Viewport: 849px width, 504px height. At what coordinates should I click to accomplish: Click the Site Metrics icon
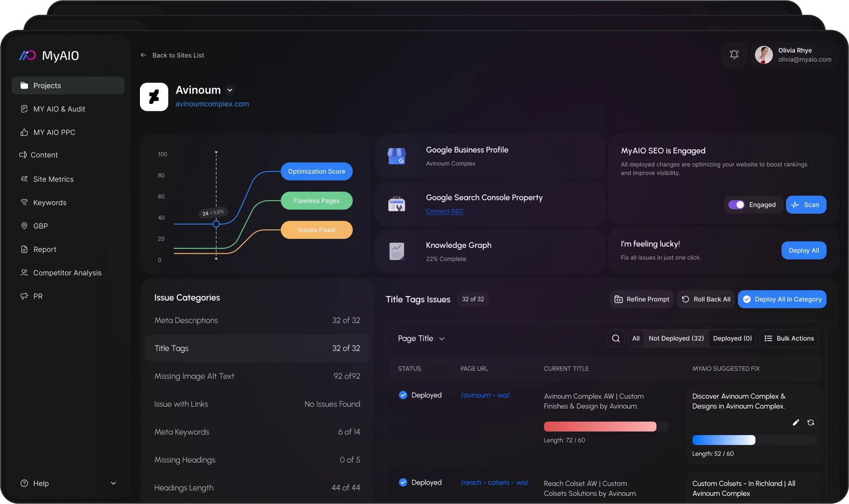(24, 179)
